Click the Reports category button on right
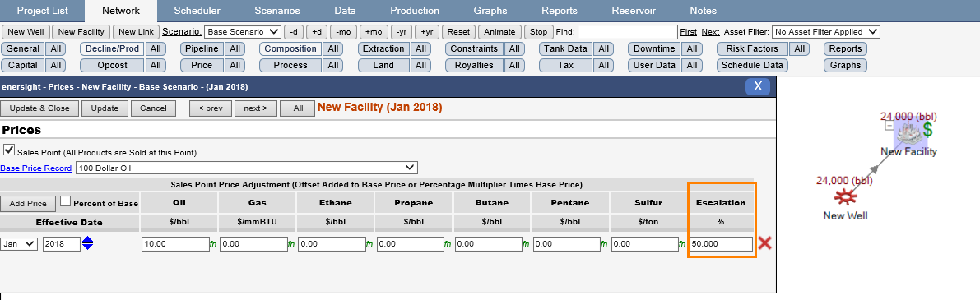 tap(846, 48)
